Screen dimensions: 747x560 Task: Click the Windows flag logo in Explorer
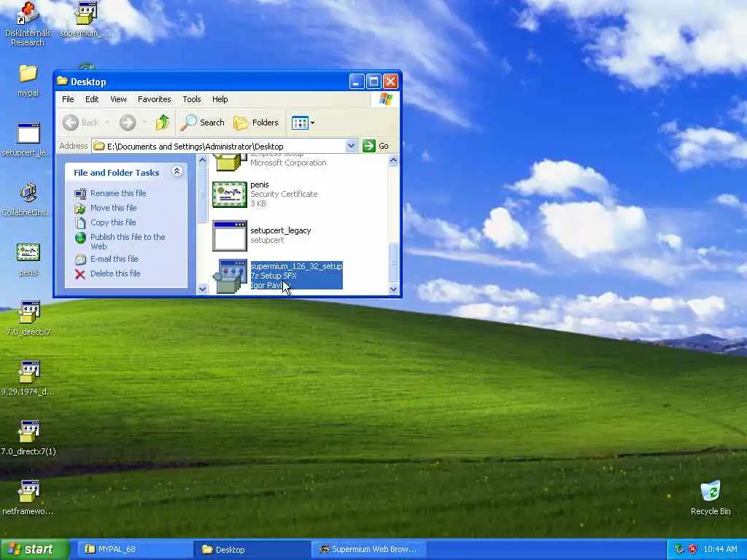(385, 99)
